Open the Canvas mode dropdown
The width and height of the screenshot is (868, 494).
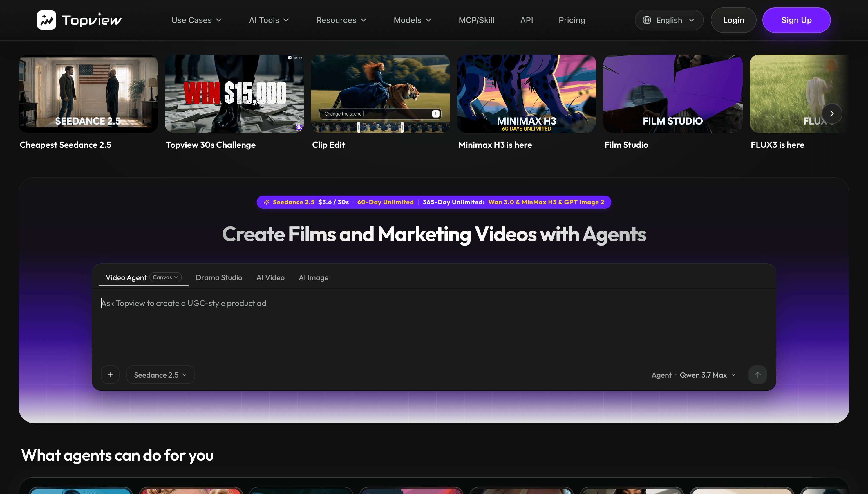(x=165, y=277)
